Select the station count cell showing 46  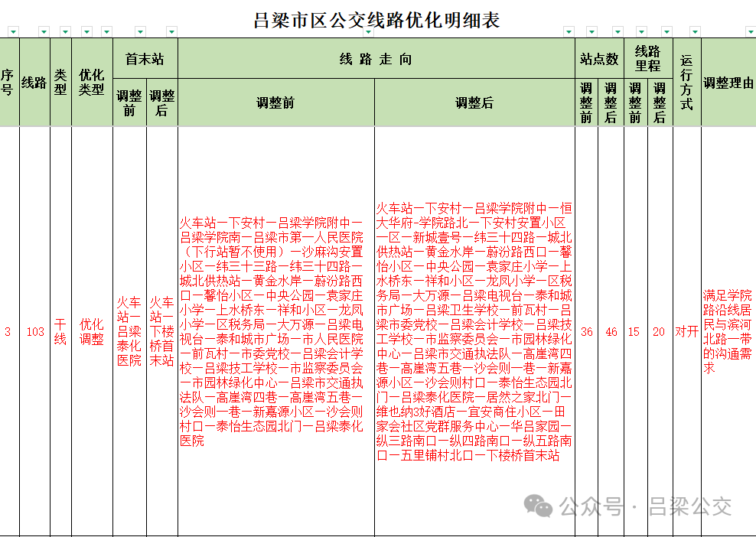[x=611, y=332]
